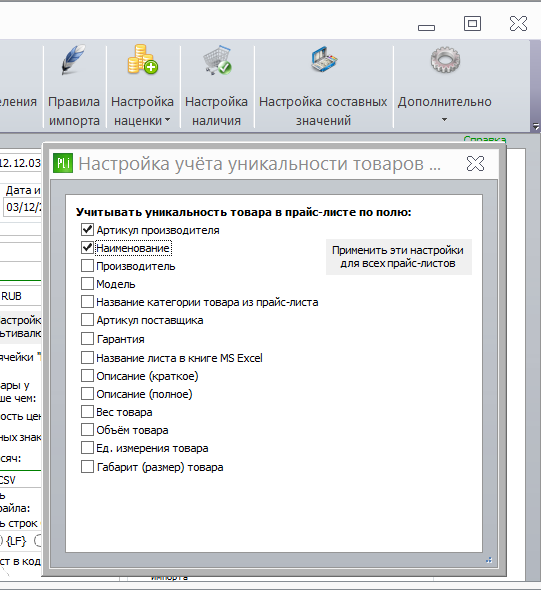This screenshot has width=541, height=591.
Task: Click the dialog resize grip icon
Action: pyautogui.click(x=489, y=560)
